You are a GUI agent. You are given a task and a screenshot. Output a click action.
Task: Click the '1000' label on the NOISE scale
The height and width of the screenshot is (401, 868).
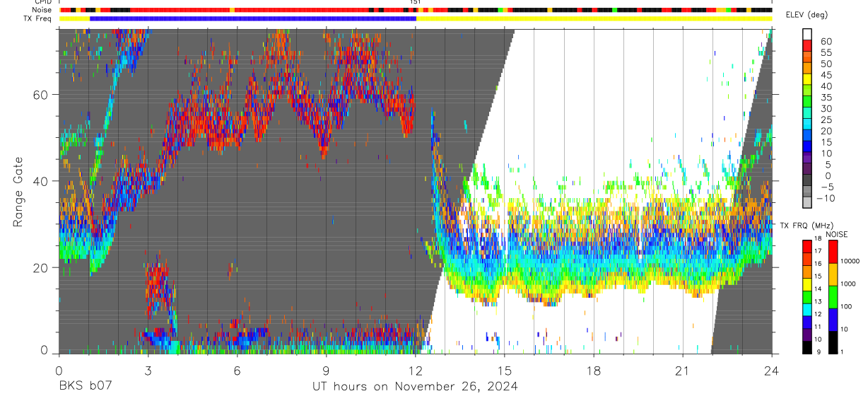[847, 284]
